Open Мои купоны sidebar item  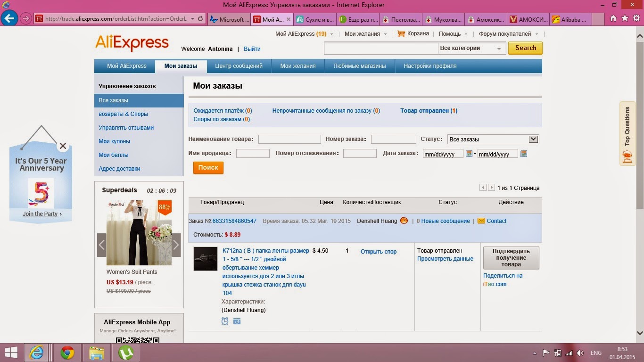[x=114, y=141]
